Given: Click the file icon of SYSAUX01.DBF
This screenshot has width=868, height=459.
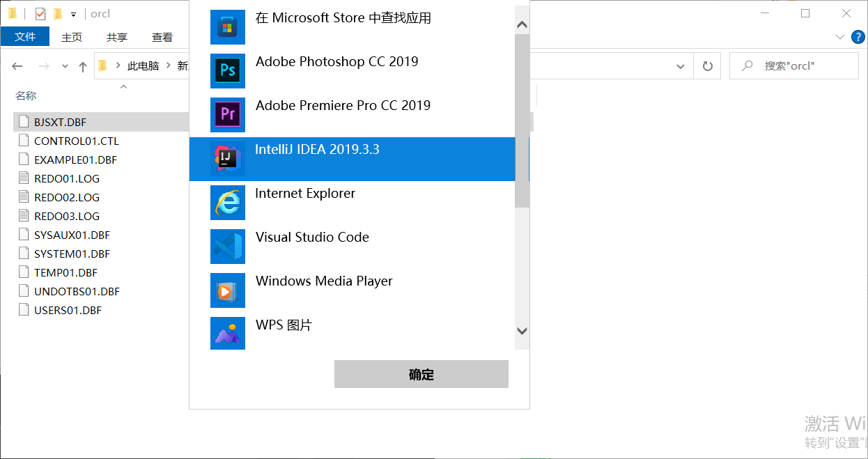Looking at the screenshot, I should pos(24,235).
